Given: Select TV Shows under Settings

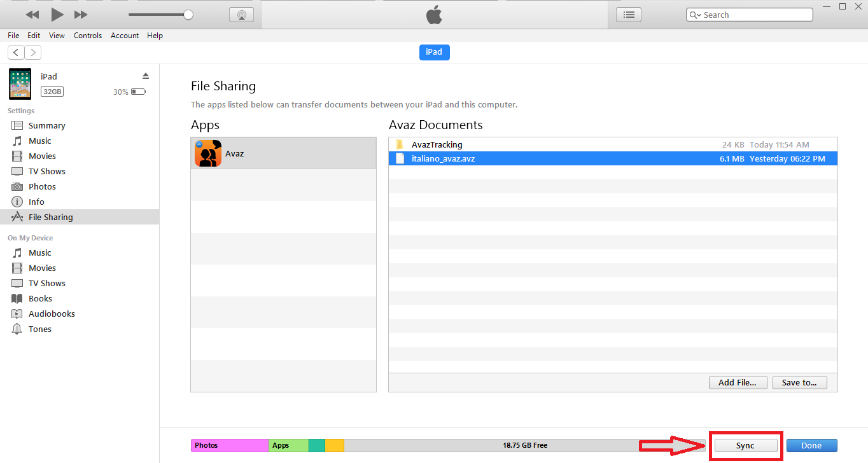Looking at the screenshot, I should [x=80, y=171].
